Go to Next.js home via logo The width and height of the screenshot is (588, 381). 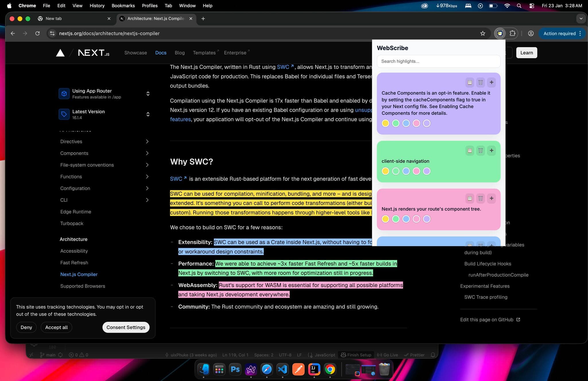pos(94,53)
